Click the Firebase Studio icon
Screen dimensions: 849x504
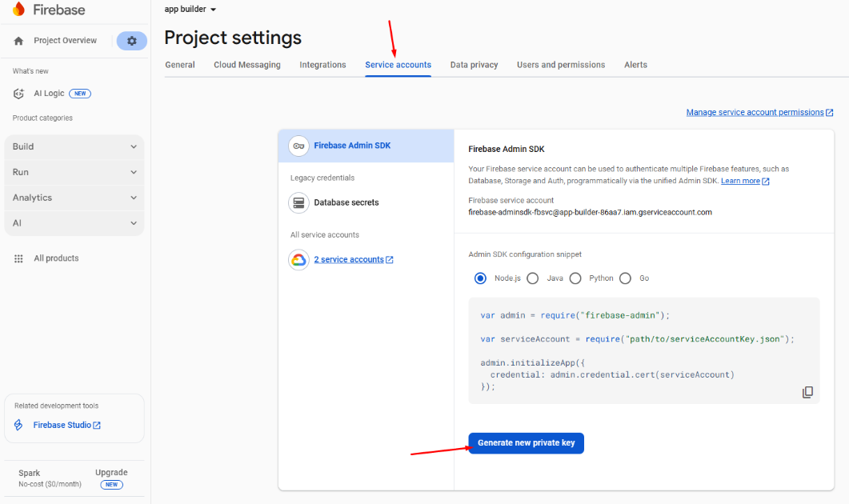(x=18, y=425)
